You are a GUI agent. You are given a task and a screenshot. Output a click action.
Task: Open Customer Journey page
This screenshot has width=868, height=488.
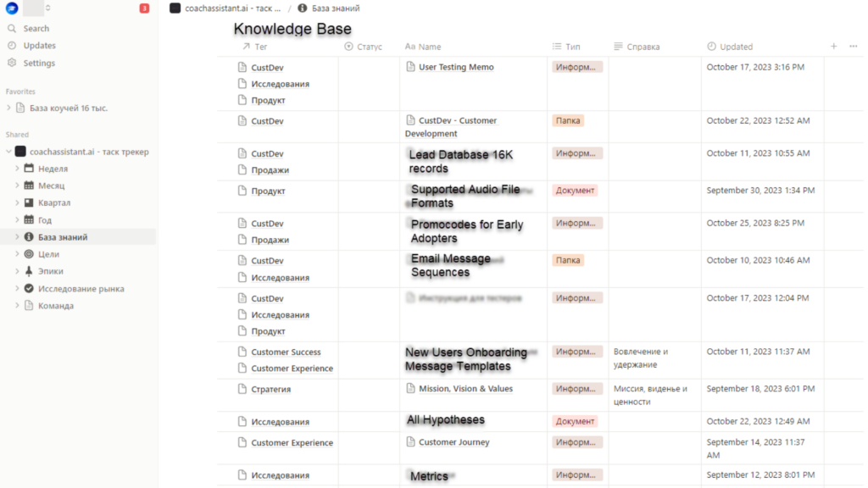[x=454, y=442]
